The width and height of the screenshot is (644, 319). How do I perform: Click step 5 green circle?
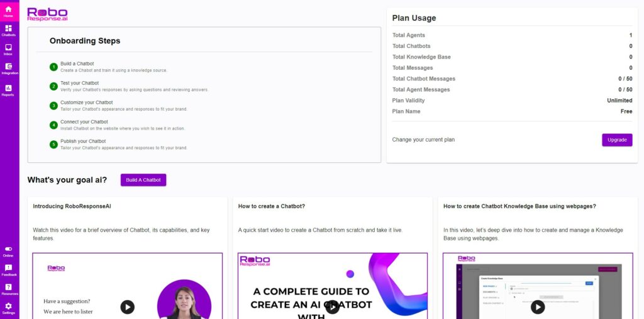pyautogui.click(x=53, y=144)
